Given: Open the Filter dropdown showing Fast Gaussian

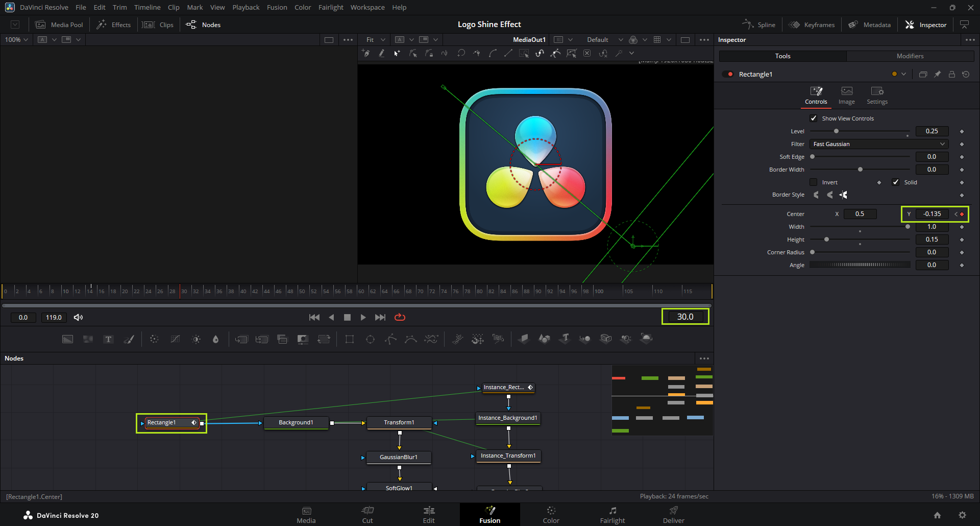Looking at the screenshot, I should point(878,144).
